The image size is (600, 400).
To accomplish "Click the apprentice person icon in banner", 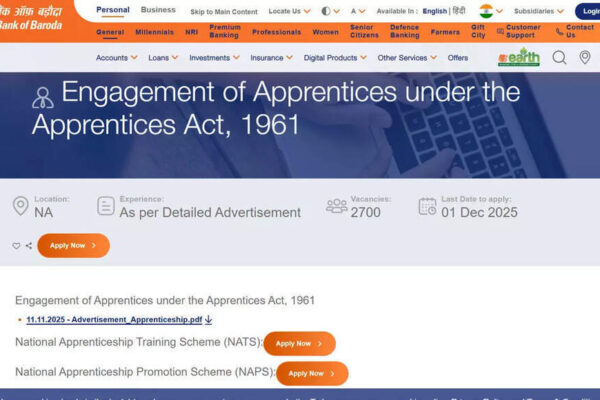I will [43, 98].
